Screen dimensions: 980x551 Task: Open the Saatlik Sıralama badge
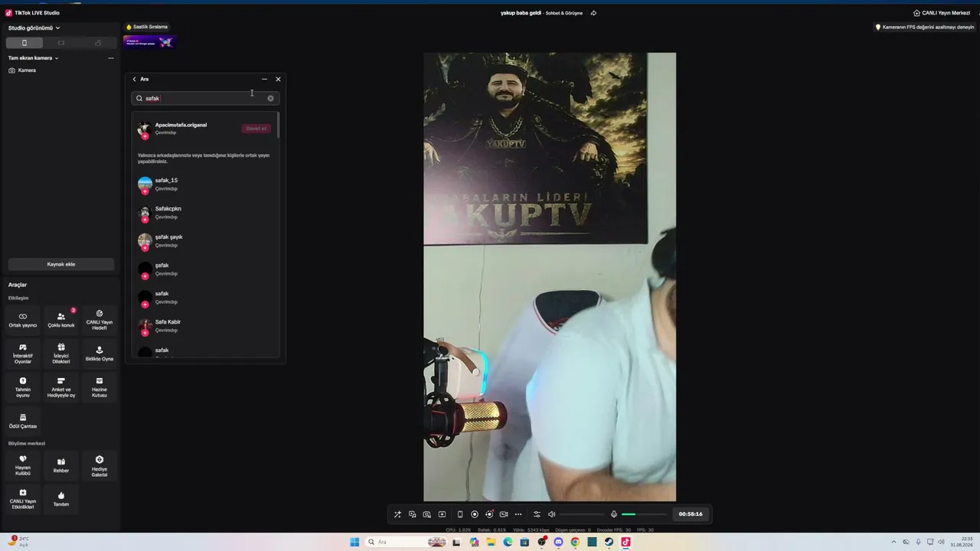point(147,27)
